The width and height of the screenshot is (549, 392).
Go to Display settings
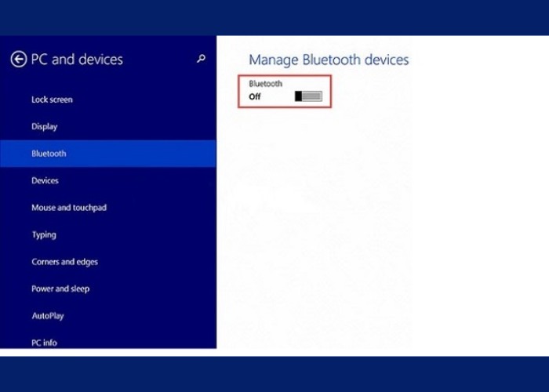(x=44, y=126)
